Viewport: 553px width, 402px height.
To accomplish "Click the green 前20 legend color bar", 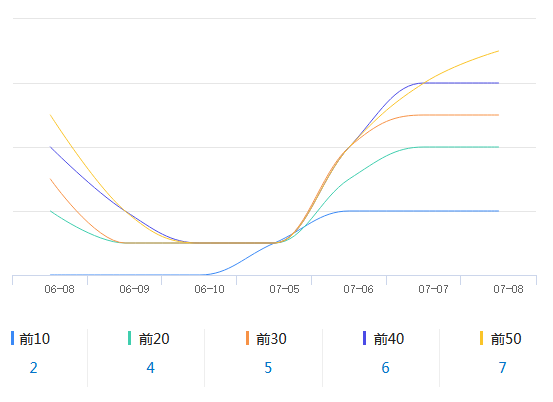I will point(130,338).
